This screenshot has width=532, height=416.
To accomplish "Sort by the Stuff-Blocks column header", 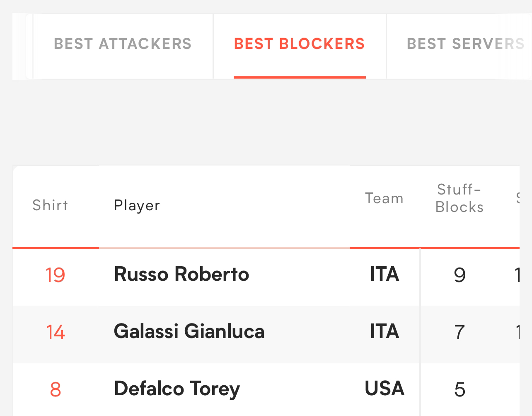I will (x=459, y=198).
